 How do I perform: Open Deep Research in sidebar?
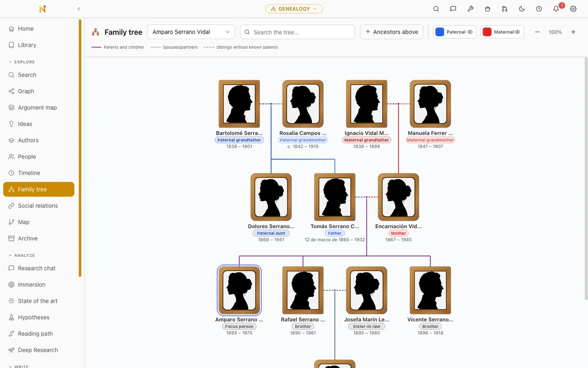point(39,350)
